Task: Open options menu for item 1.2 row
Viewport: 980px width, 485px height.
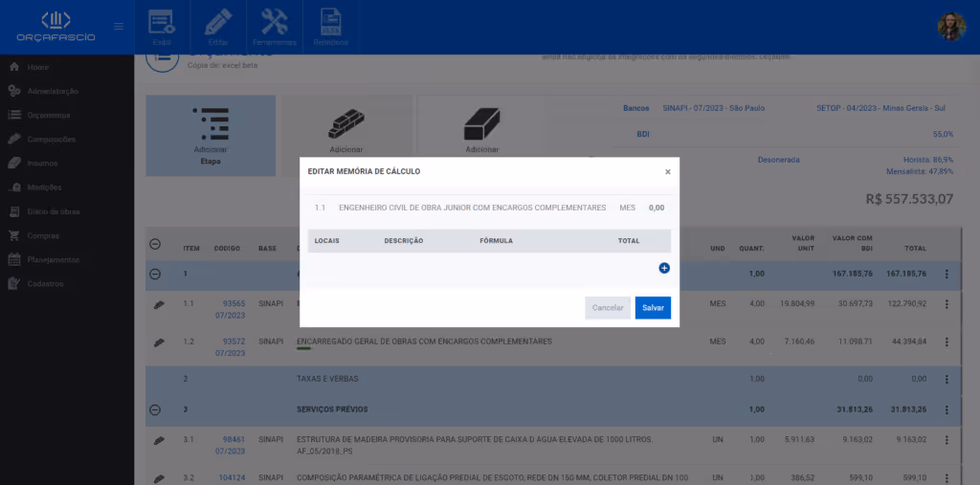Action: pos(947,342)
